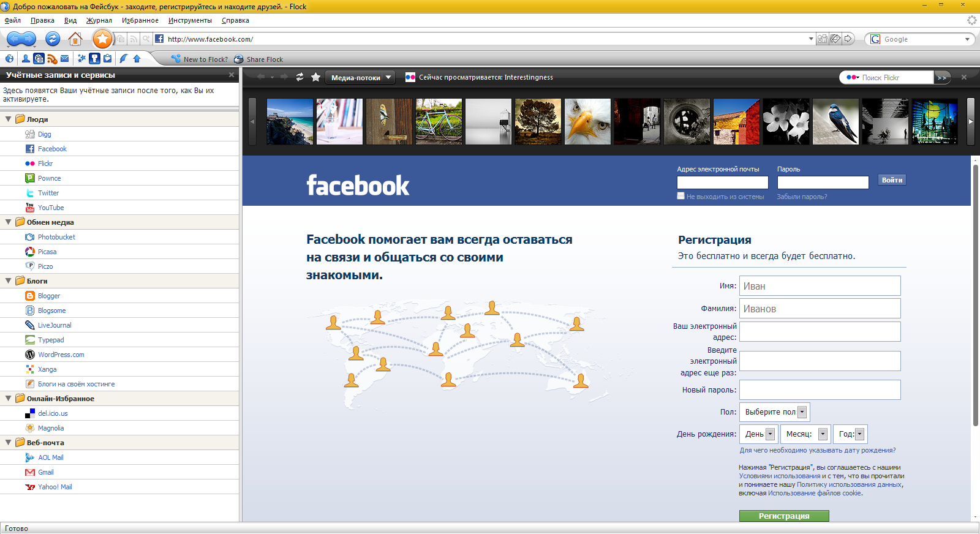Open Accounts and Services key icon
This screenshot has width=980, height=534.
(x=94, y=59)
